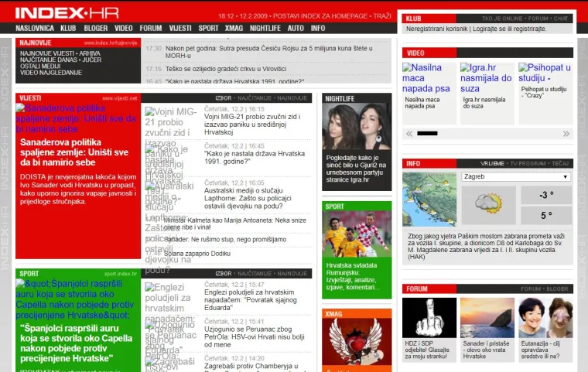Go to the FORUM section in top menu

click(x=151, y=28)
